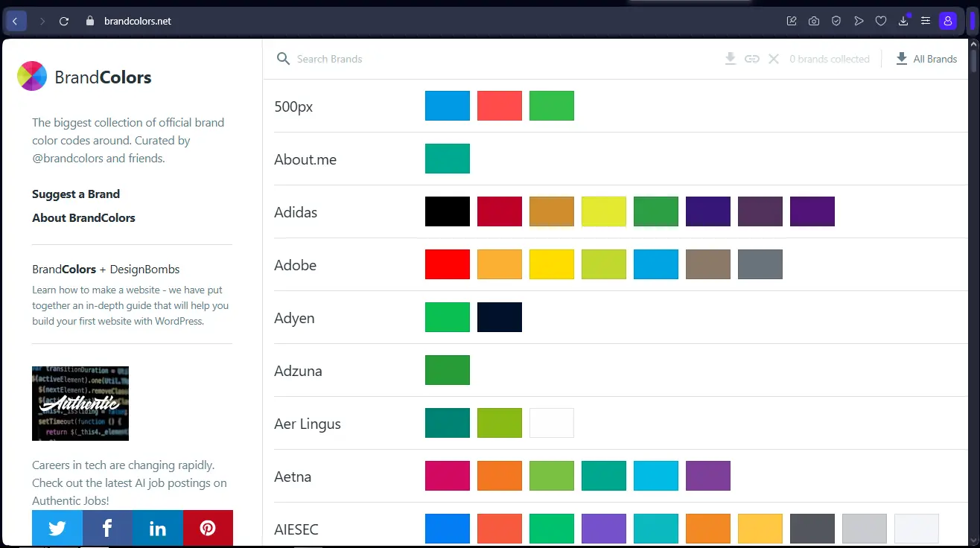980x548 pixels.
Task: Open Suggest a Brand link
Action: click(x=76, y=194)
